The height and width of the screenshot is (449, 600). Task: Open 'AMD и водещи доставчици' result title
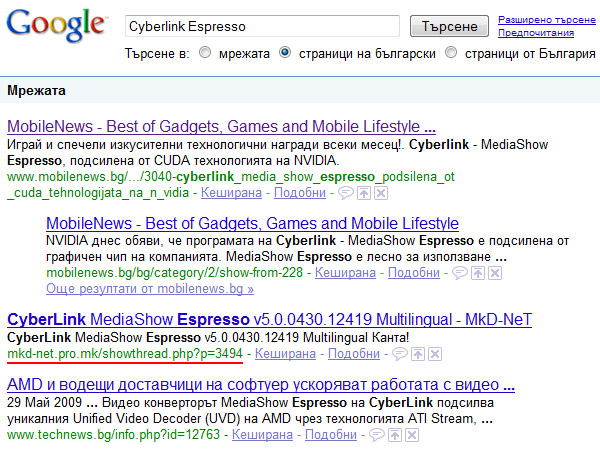click(x=261, y=384)
